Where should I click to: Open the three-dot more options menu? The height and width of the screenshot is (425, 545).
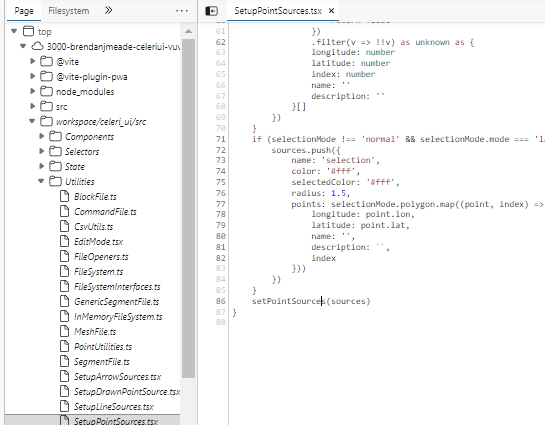pyautogui.click(x=182, y=11)
